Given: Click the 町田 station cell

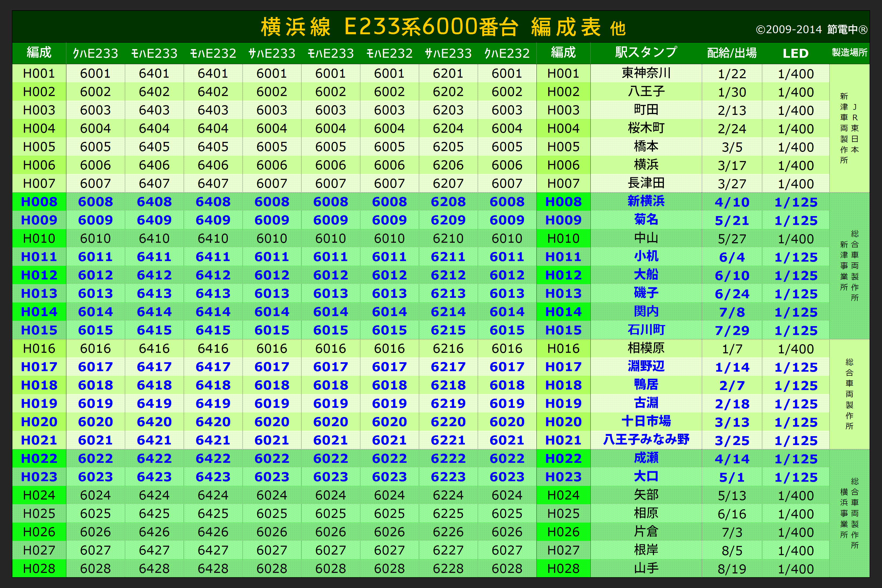Looking at the screenshot, I should (x=646, y=110).
